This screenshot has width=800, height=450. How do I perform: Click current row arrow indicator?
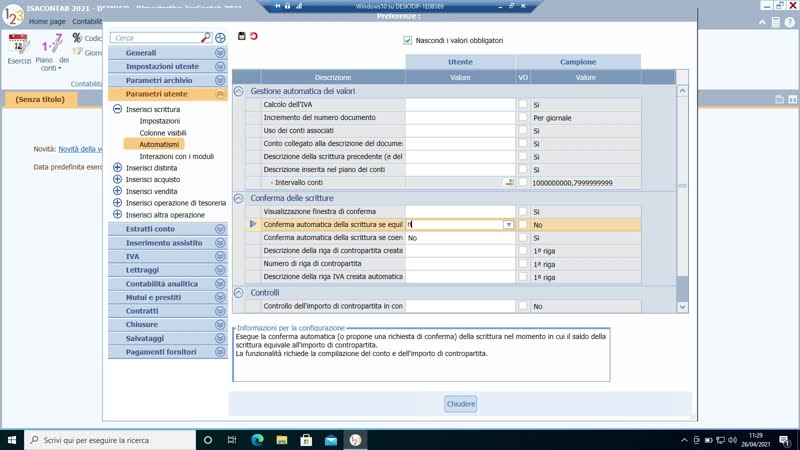coord(253,224)
